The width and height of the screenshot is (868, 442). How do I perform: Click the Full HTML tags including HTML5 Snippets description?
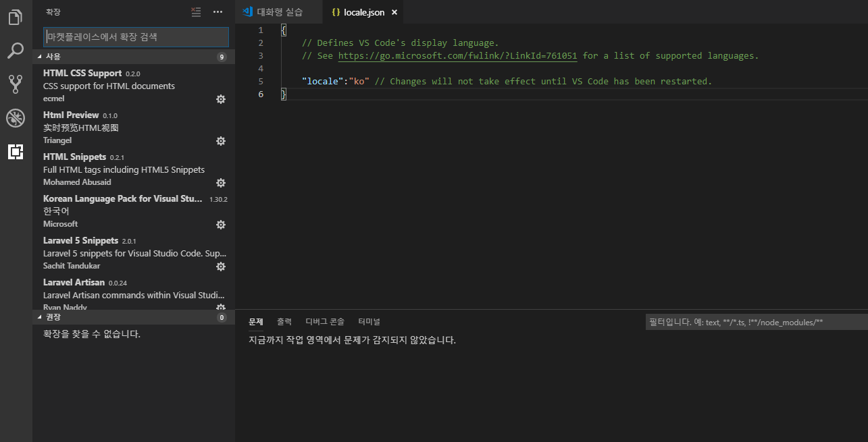pyautogui.click(x=124, y=170)
